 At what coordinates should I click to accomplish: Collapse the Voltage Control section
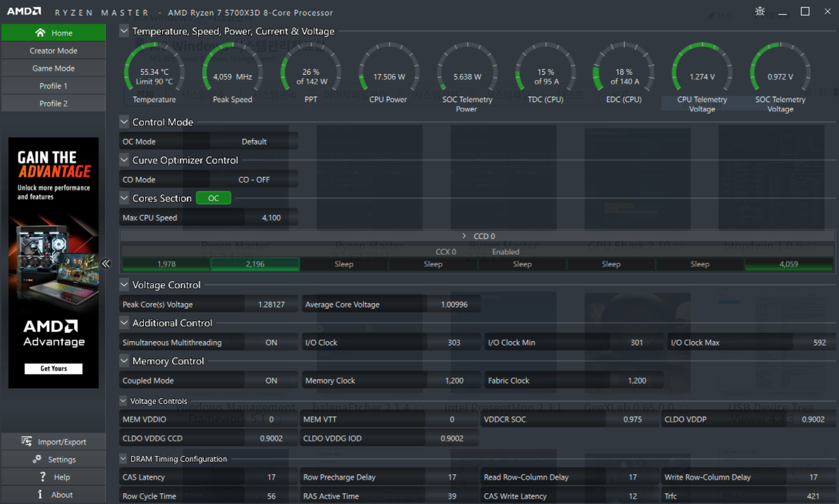pos(124,285)
